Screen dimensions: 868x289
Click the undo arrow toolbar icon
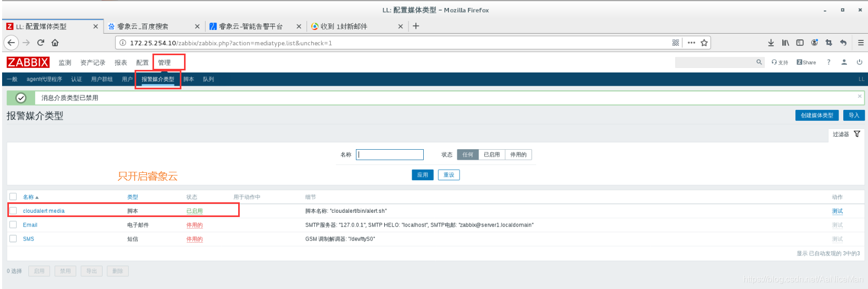(843, 43)
